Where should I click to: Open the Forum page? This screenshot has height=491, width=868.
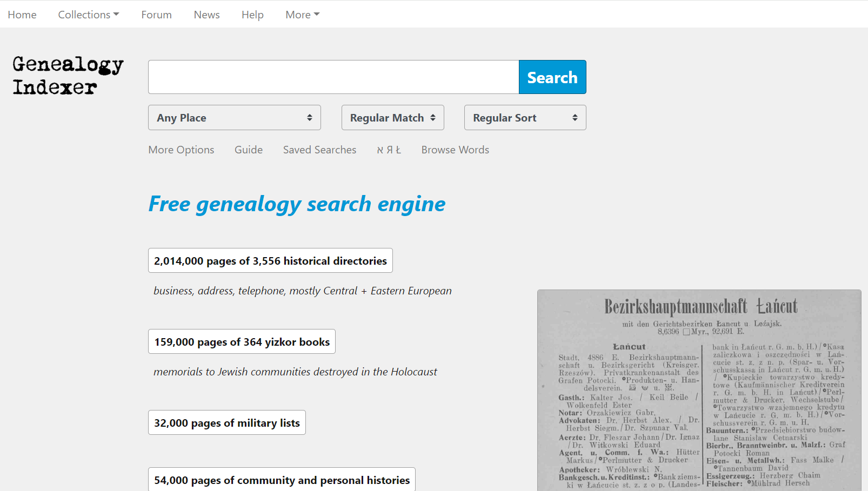(156, 15)
